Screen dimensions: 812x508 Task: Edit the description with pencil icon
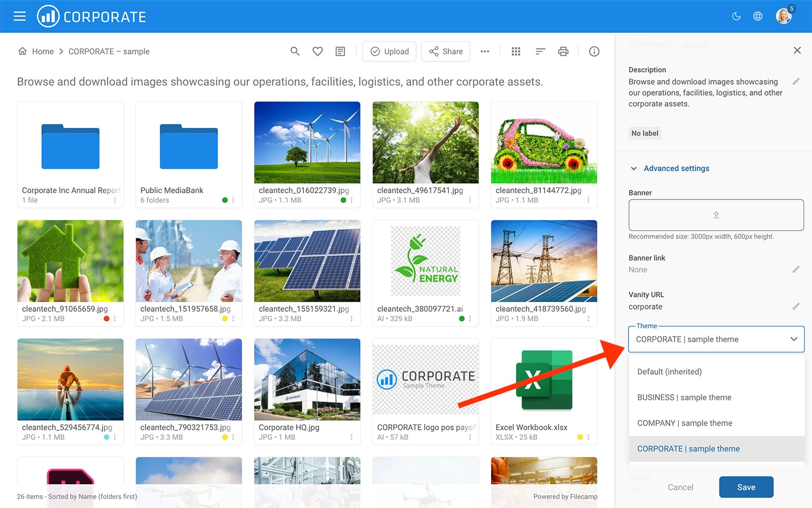point(796,81)
